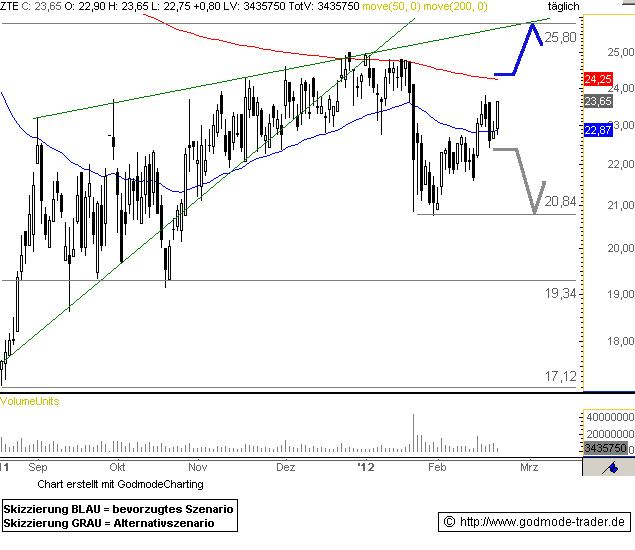Click the grey alternative scenario arrow sketch
This screenshot has width=635, height=550.
(520, 181)
